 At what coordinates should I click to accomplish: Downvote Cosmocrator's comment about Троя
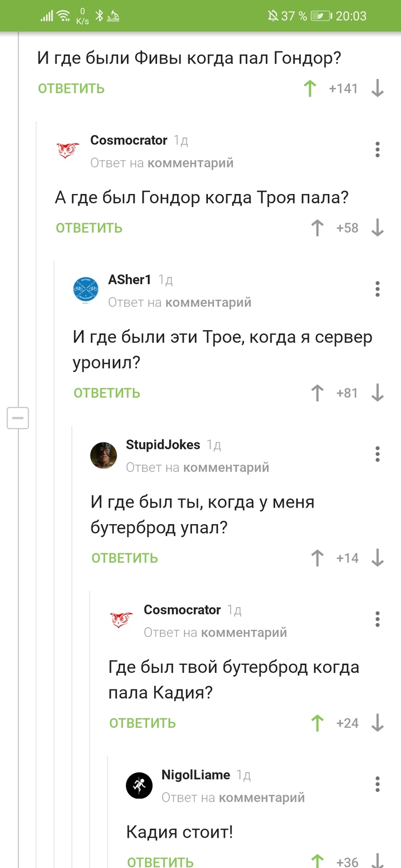[377, 228]
